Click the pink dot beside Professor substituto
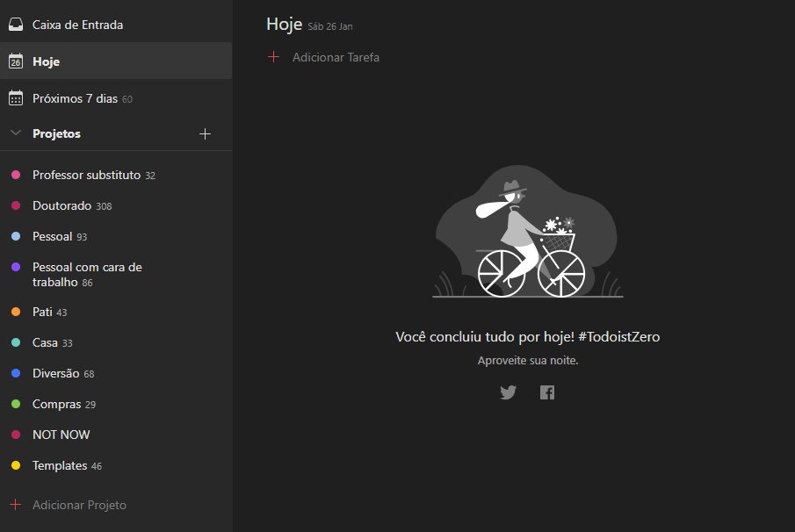The width and height of the screenshot is (795, 532). click(x=16, y=175)
